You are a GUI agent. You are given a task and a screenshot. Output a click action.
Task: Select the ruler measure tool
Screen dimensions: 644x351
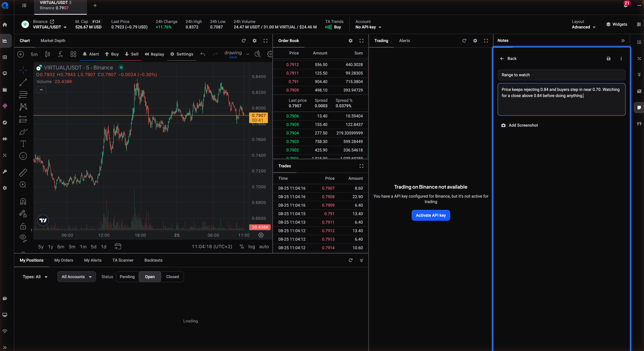click(23, 172)
